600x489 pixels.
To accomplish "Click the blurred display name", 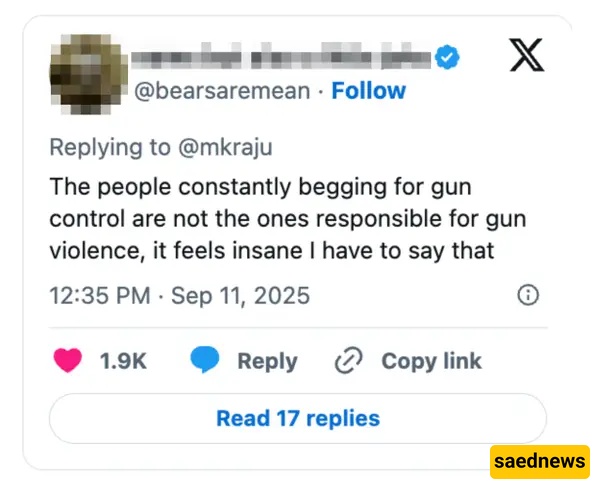I will tap(282, 56).
